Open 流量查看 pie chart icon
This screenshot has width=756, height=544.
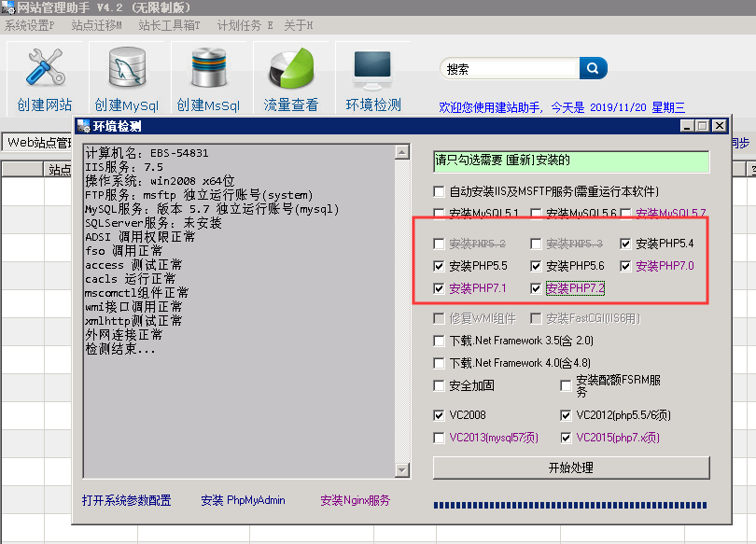tap(290, 70)
